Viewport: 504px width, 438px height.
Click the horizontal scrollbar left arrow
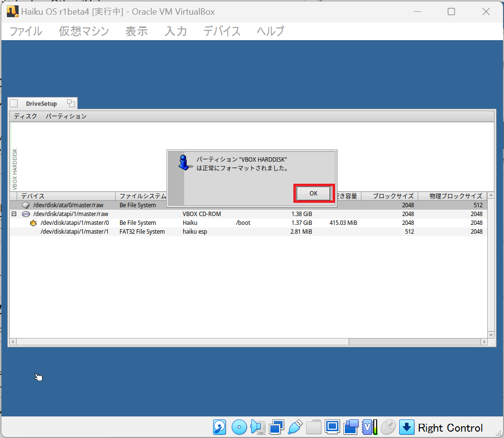pyautogui.click(x=13, y=341)
